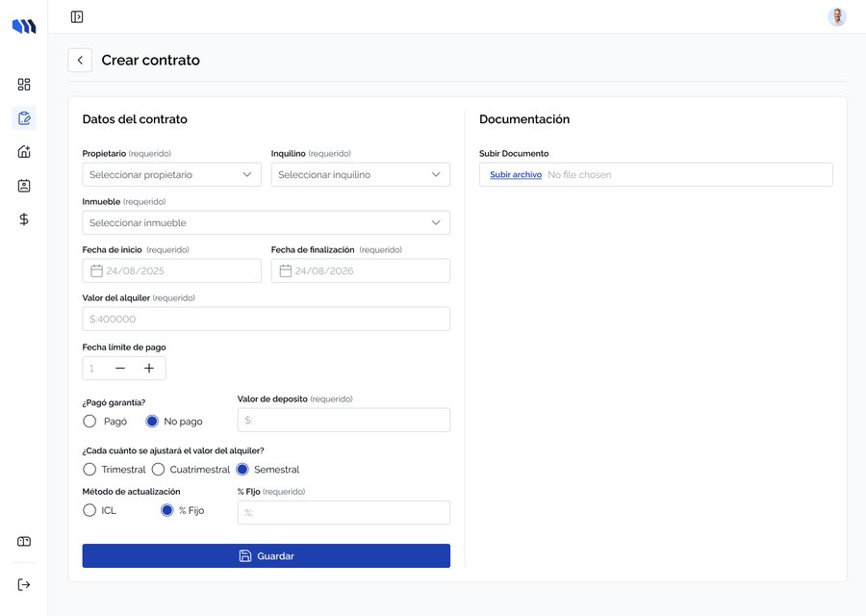The height and width of the screenshot is (616, 866).
Task: Click calendar icon in Fecha de inicio
Action: (x=96, y=270)
